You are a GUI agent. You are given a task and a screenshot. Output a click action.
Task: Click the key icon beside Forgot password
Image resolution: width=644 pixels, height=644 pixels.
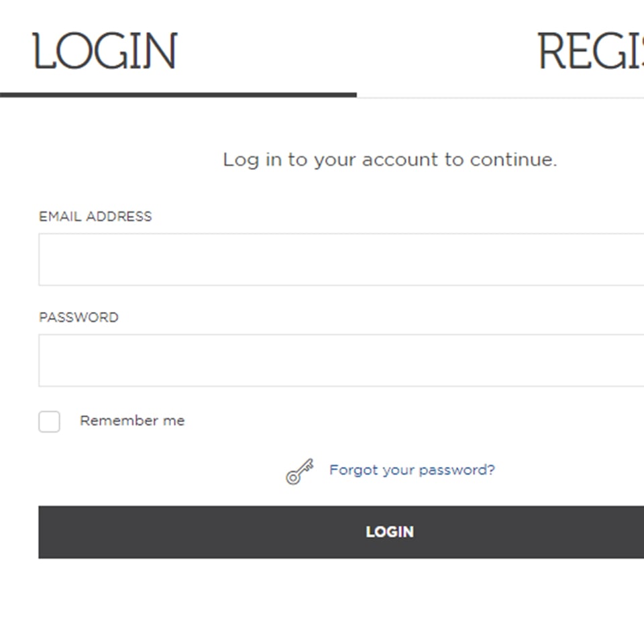[x=299, y=471]
